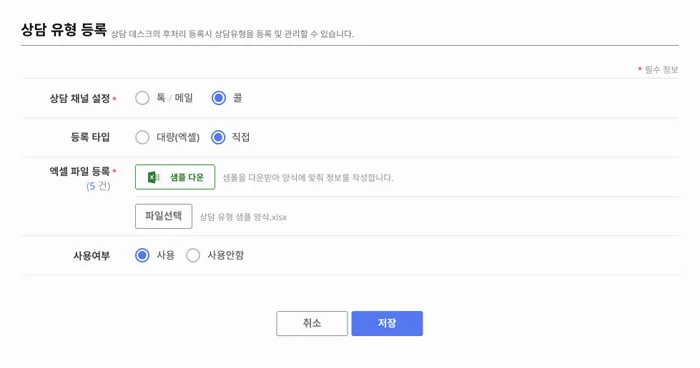Open file picker with 파일선택 button

[164, 216]
